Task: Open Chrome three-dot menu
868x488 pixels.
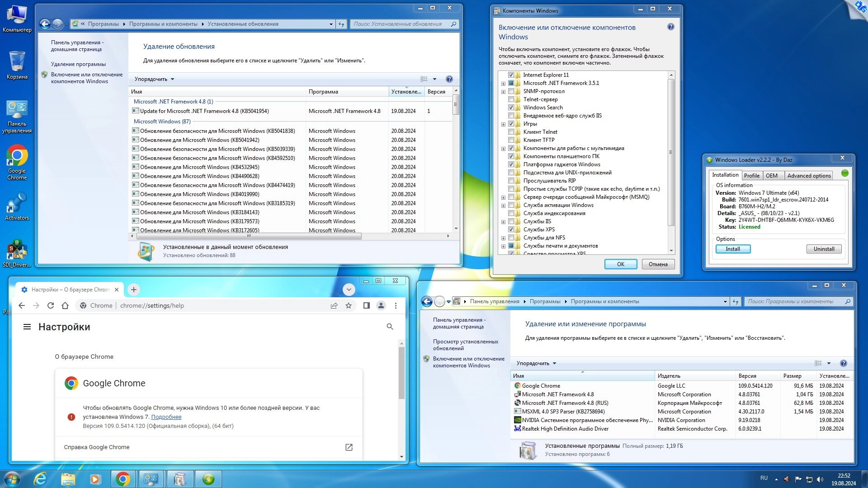Action: [396, 306]
